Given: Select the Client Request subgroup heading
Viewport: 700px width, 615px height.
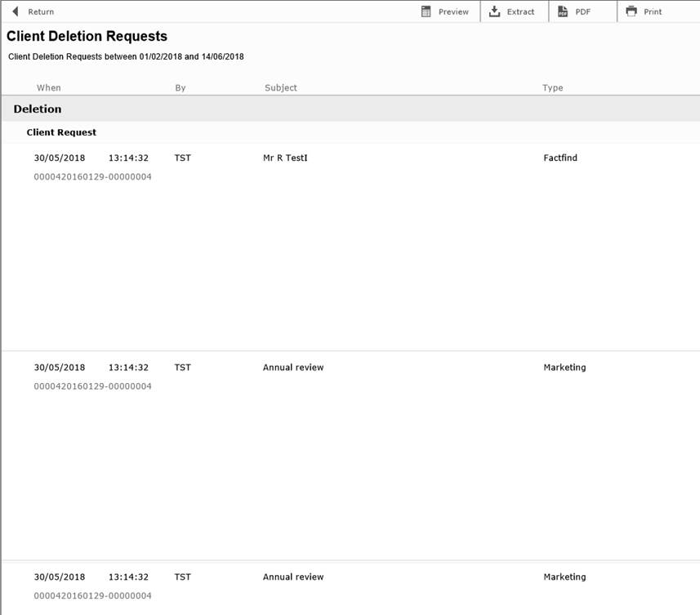Looking at the screenshot, I should tap(61, 132).
